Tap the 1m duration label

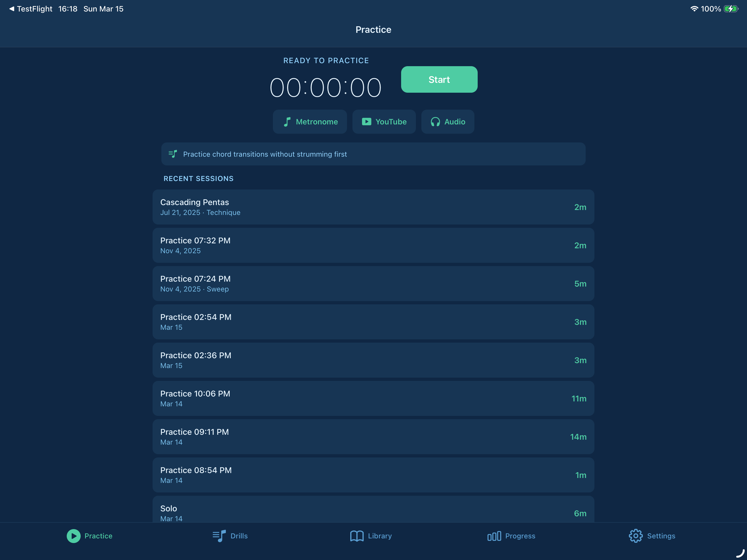pos(581,475)
